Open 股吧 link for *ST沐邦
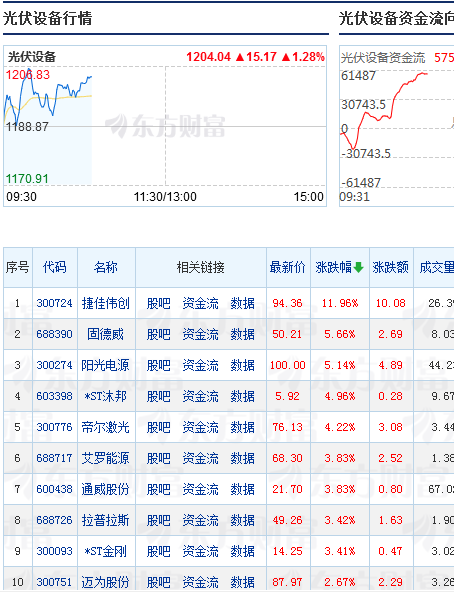The width and height of the screenshot is (454, 596). [x=159, y=396]
